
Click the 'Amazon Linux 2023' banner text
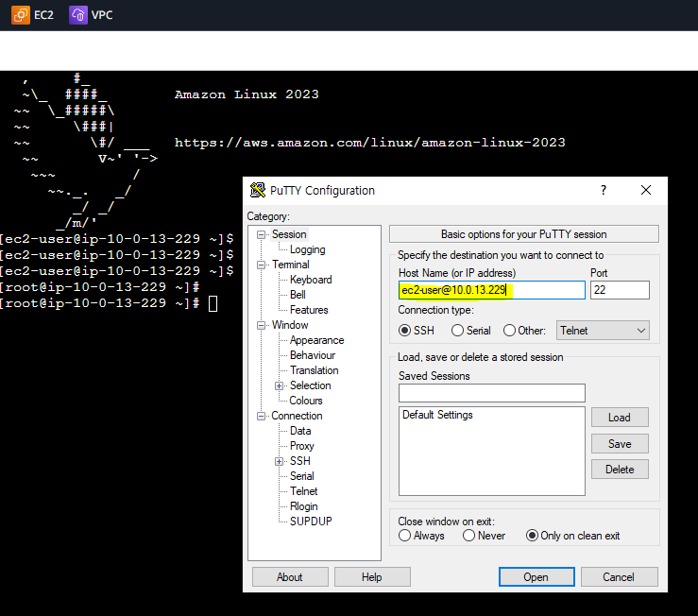[x=247, y=94]
